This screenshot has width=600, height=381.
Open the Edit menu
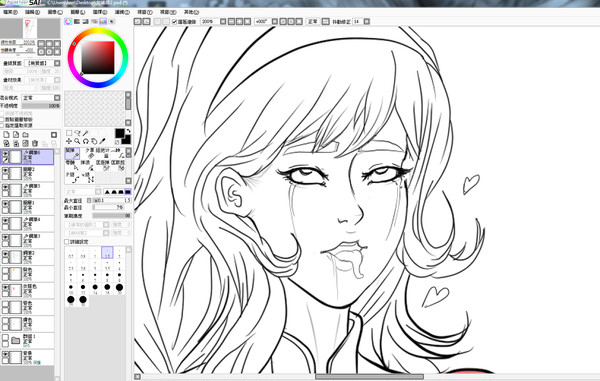click(33, 12)
